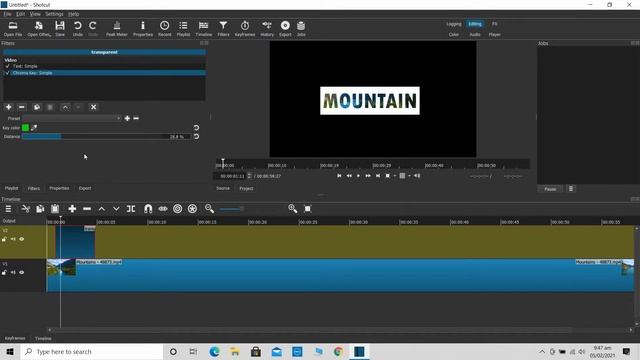Open the Peak Meter panel
The width and height of the screenshot is (640, 360).
[117, 29]
